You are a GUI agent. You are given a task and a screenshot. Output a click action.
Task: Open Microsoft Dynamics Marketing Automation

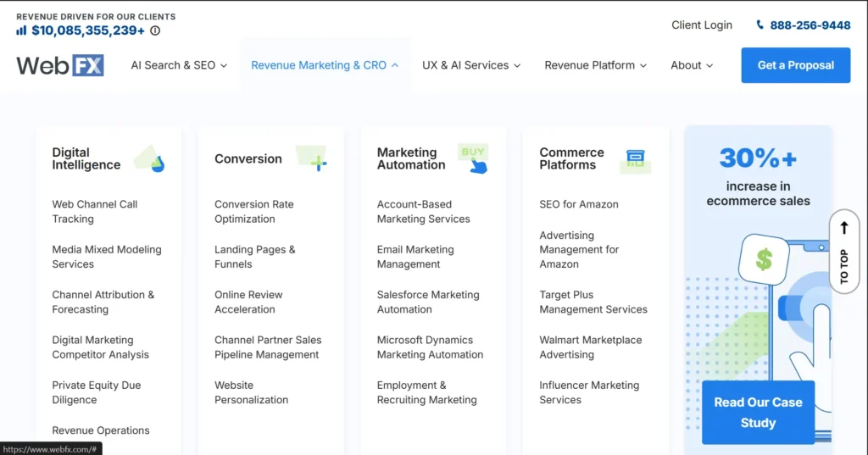point(430,347)
